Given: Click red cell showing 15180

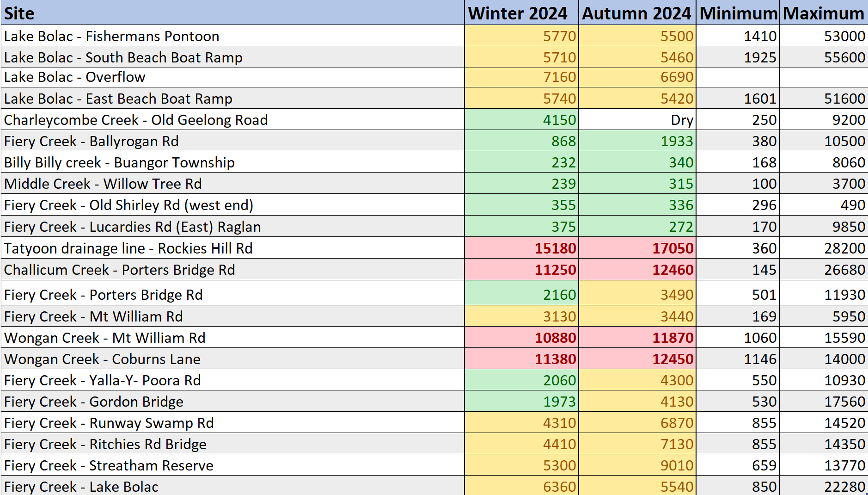Looking at the screenshot, I should [x=521, y=248].
